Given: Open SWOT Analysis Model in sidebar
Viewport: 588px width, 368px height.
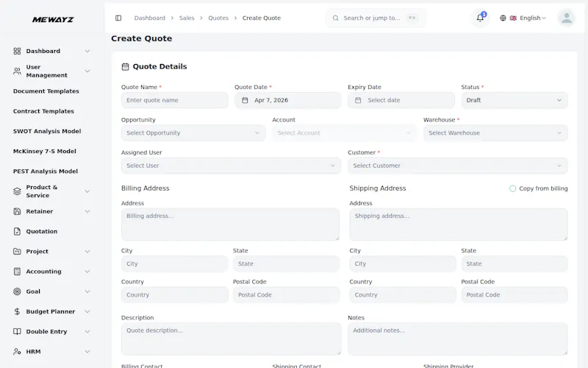Looking at the screenshot, I should coord(47,131).
